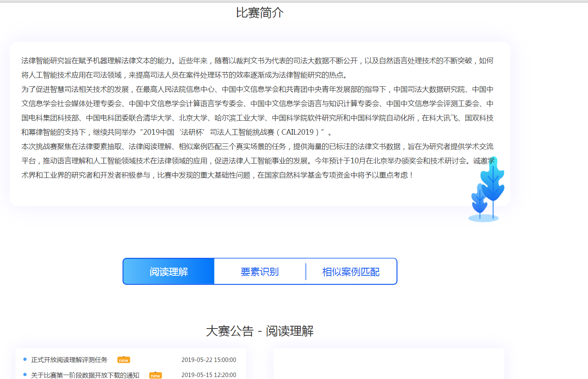The image size is (588, 379).
Task: Click the new badge next to 关于比赛第一阶段数据开放下载的通知
Action: tap(155, 375)
